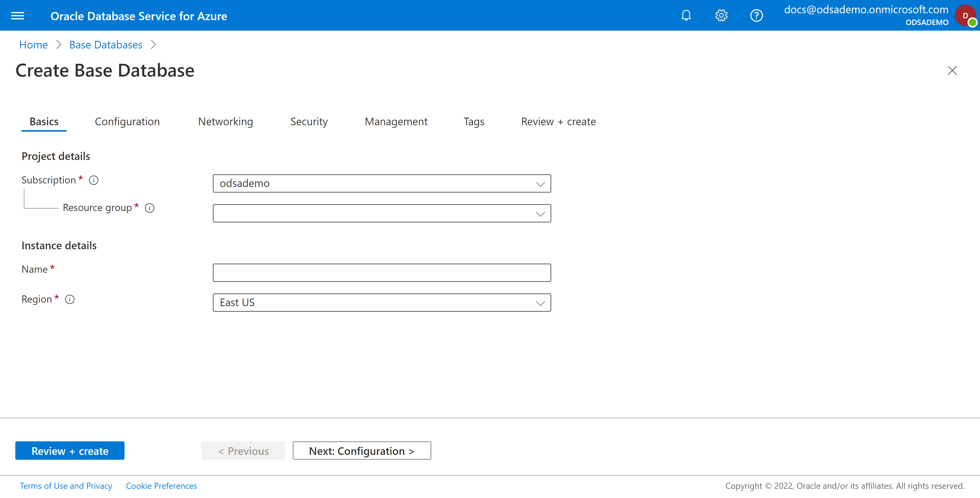Open the notifications bell
The width and height of the screenshot is (980, 498).
[x=686, y=16]
